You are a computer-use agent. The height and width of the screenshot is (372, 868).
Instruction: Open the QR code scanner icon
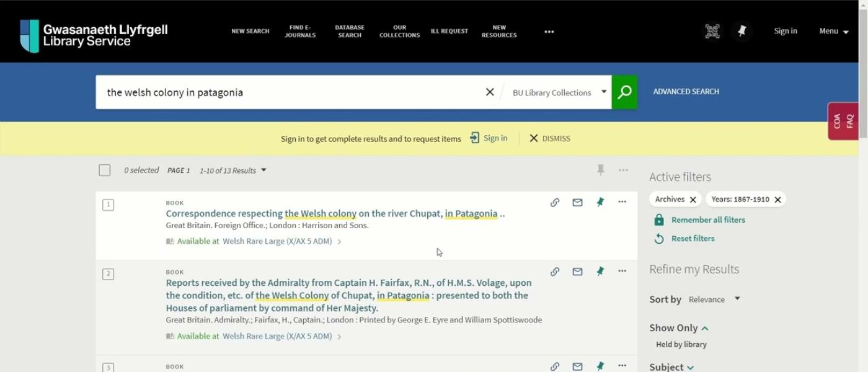(712, 31)
